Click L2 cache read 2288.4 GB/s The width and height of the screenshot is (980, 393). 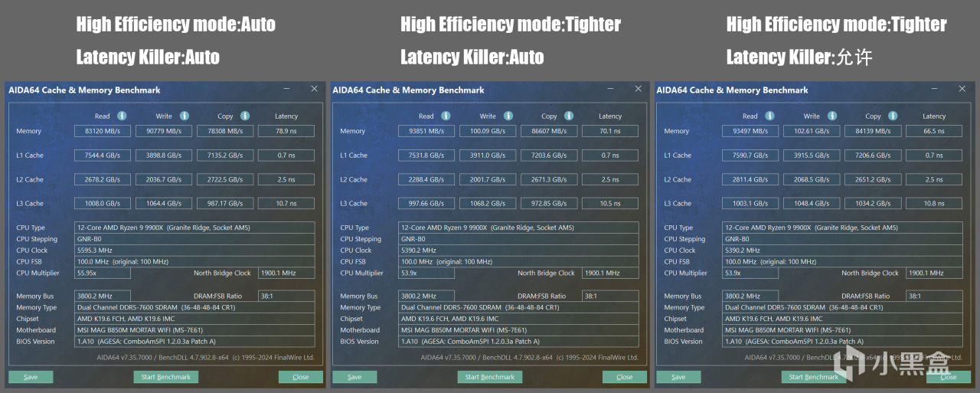coord(426,180)
